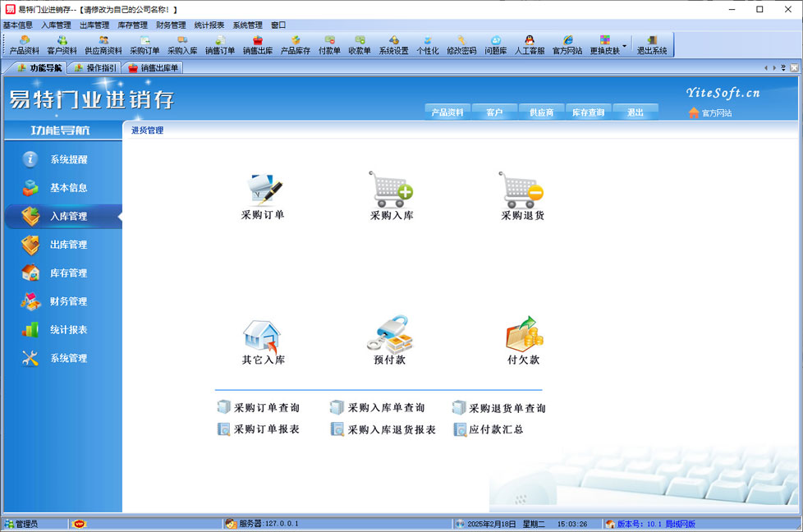This screenshot has width=803, height=532.
Task: Open the 付欠款 payment icon
Action: 523,335
